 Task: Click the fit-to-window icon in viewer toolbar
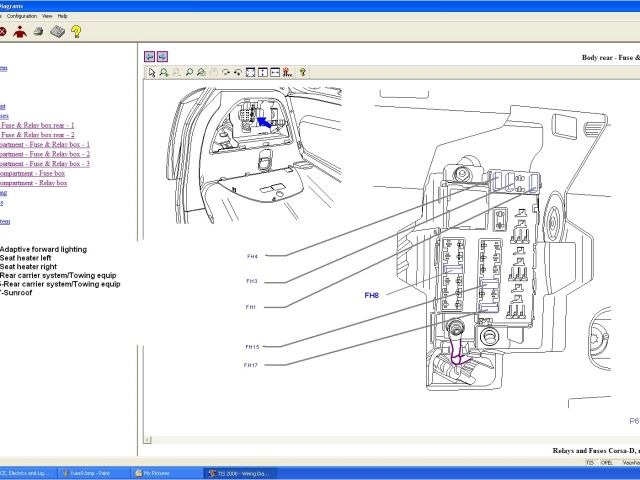click(251, 72)
